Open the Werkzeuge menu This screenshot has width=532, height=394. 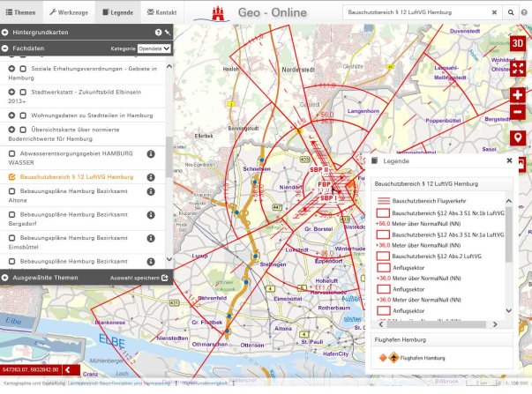coord(69,14)
